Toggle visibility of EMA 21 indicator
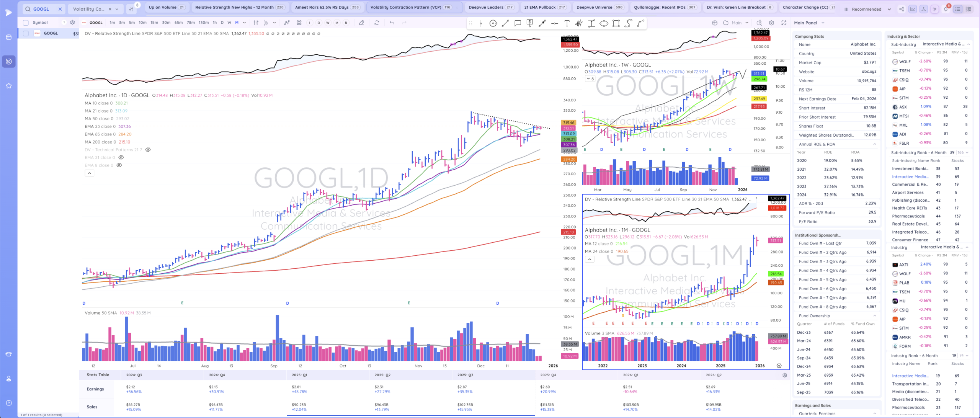Image resolution: width=980 pixels, height=418 pixels. [121, 158]
